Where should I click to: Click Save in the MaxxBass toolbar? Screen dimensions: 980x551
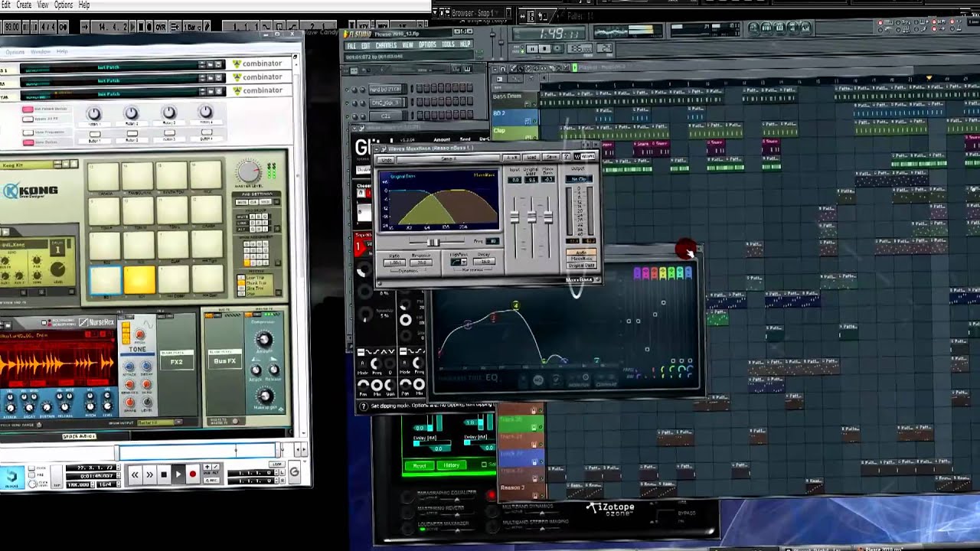[x=550, y=157]
